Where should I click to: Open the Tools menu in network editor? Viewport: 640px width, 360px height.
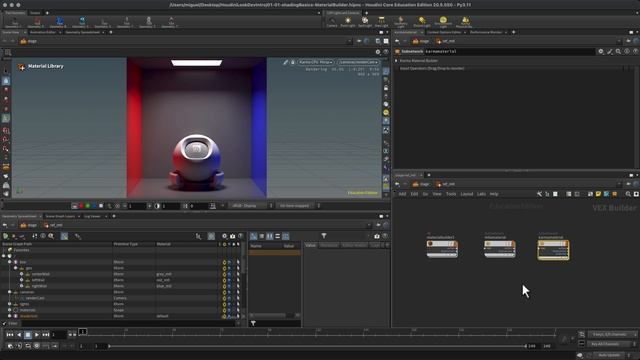(x=451, y=194)
